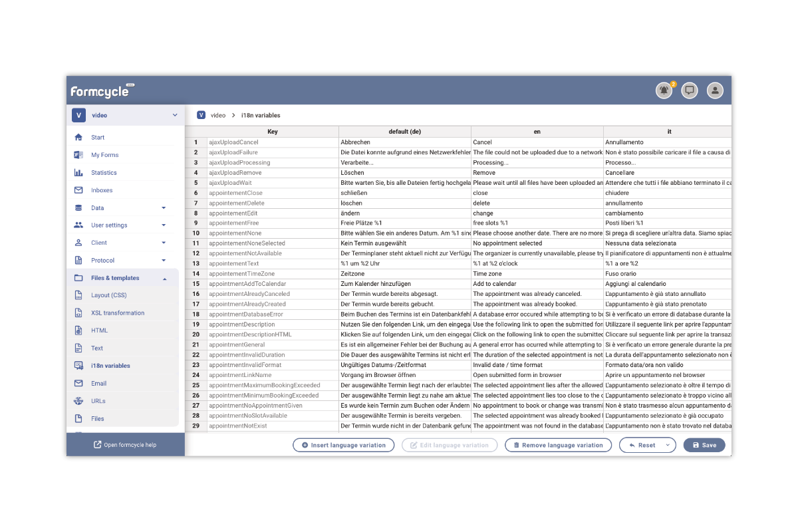Select the 'Fuso orario' Italian cell
Screen dimensions: 798x532
[x=668, y=274]
